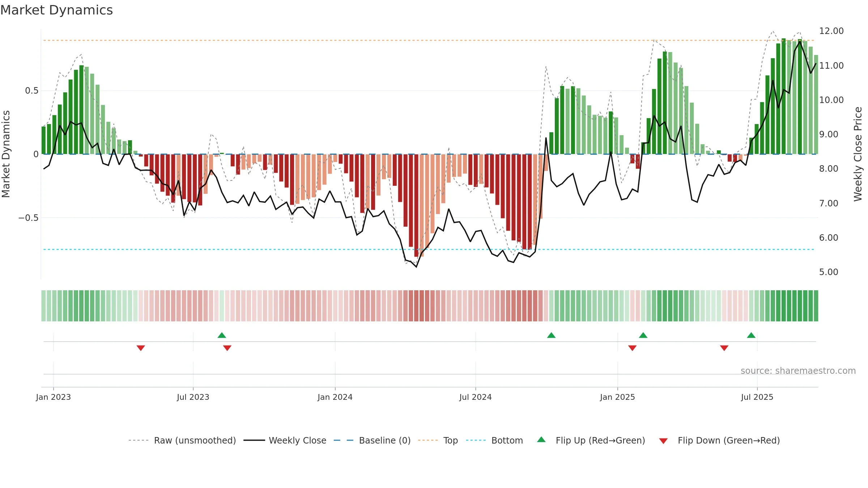Click the '6.00' price axis label
The image size is (868, 488).
829,237
